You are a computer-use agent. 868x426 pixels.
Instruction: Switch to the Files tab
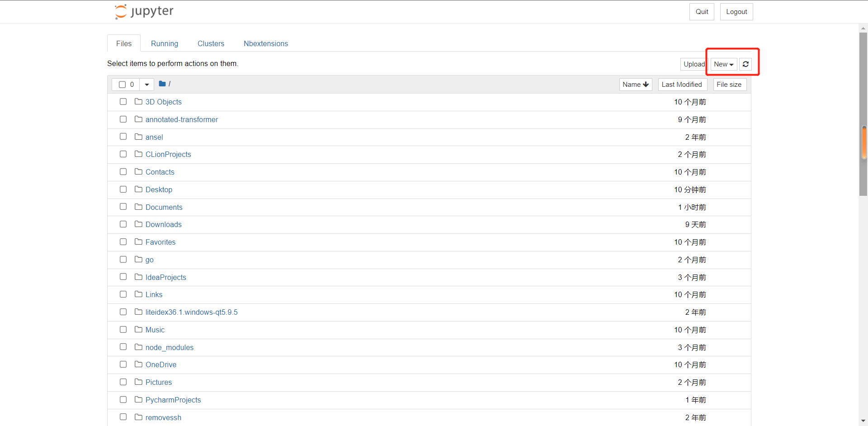coord(124,43)
